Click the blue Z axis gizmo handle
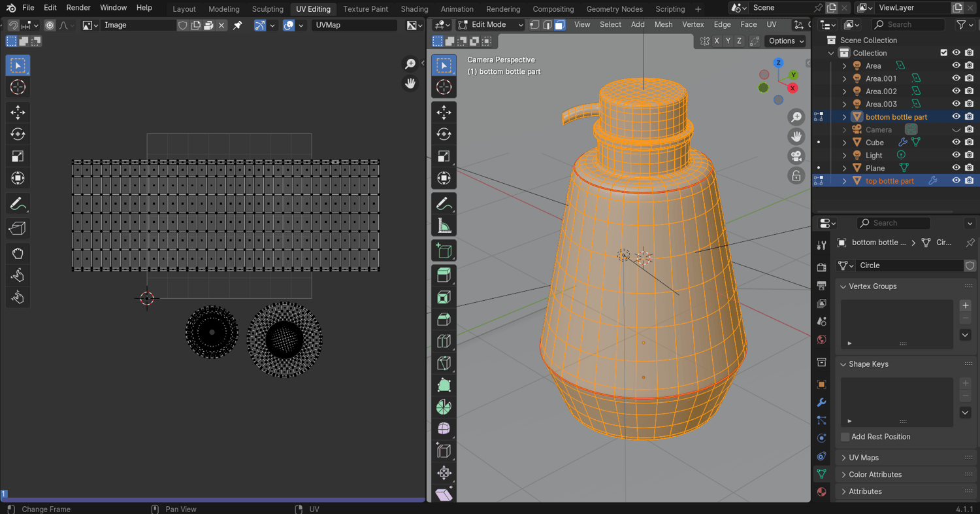This screenshot has height=514, width=980. click(x=778, y=63)
